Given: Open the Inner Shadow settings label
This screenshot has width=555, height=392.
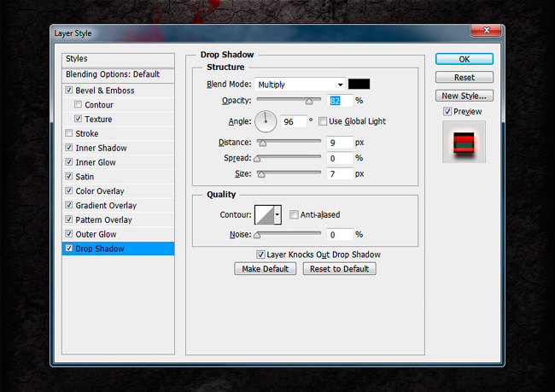Looking at the screenshot, I should (x=101, y=148).
